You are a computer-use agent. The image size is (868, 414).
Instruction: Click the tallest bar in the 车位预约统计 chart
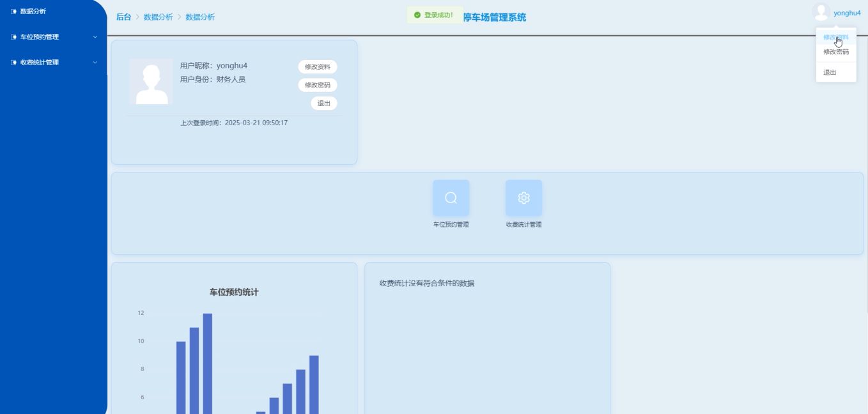(208, 364)
